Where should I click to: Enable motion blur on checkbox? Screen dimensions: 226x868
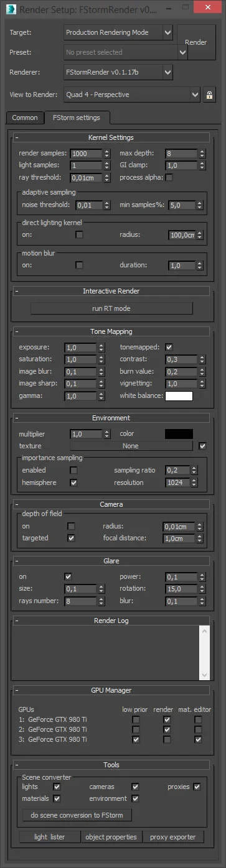point(79,264)
